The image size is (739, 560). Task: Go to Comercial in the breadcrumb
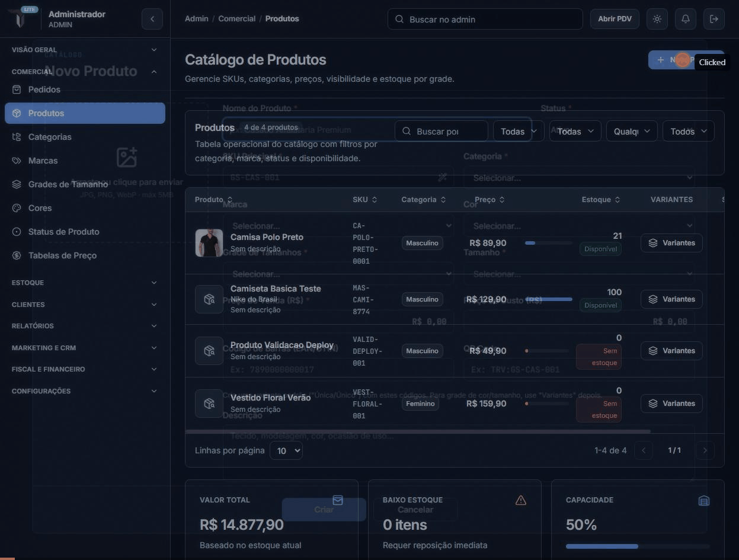tap(237, 19)
